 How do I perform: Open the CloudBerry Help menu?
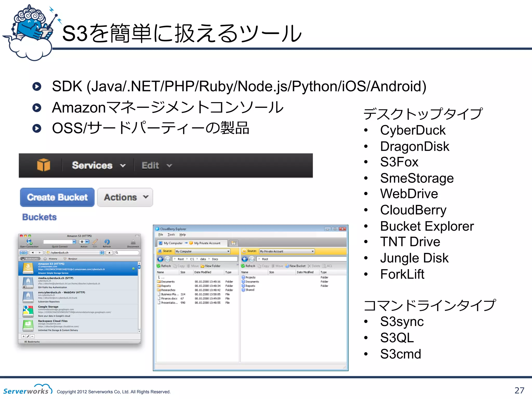click(x=183, y=235)
